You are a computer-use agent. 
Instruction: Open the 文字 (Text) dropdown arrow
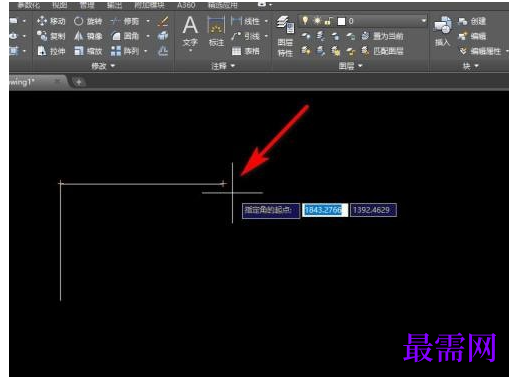pyautogui.click(x=190, y=51)
